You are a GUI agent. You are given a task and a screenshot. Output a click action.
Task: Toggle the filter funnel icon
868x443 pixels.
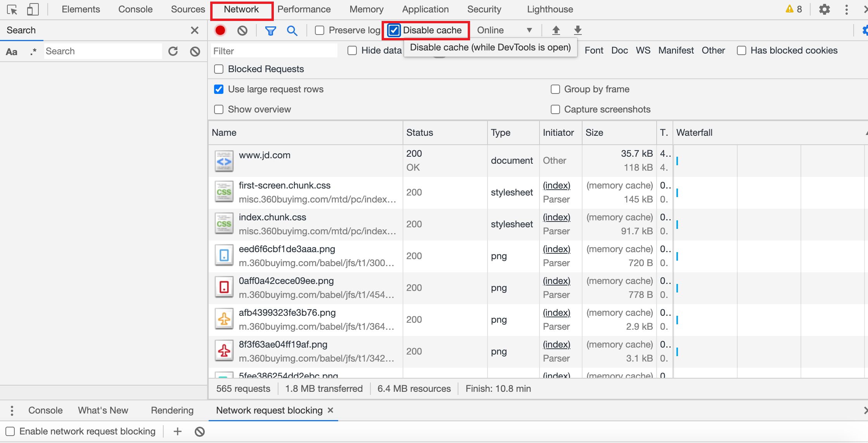(270, 30)
